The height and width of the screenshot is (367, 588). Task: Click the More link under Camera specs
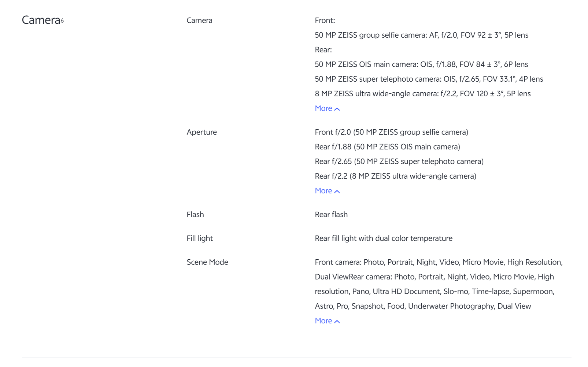tap(323, 108)
